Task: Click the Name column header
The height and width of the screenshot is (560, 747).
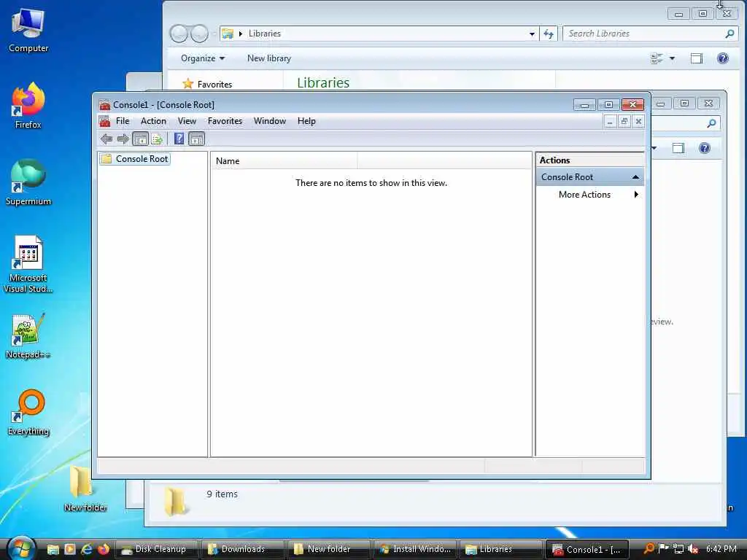Action: coord(284,161)
